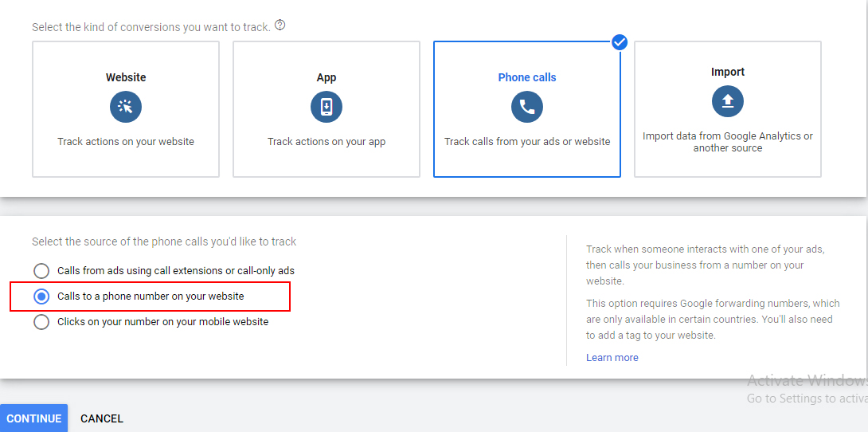Open the help question mark icon

coord(280,25)
